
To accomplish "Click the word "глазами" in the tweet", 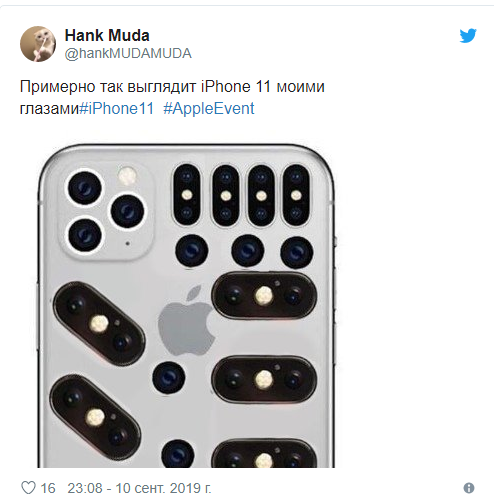I will [x=49, y=109].
